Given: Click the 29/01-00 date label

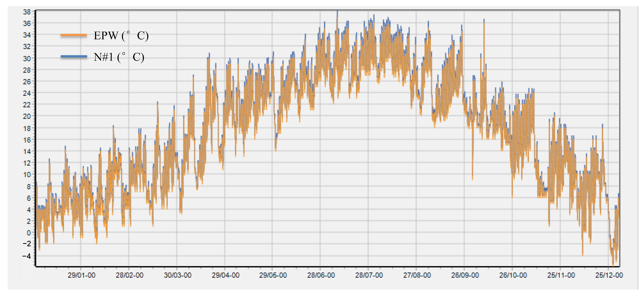Looking at the screenshot, I should (x=82, y=275).
